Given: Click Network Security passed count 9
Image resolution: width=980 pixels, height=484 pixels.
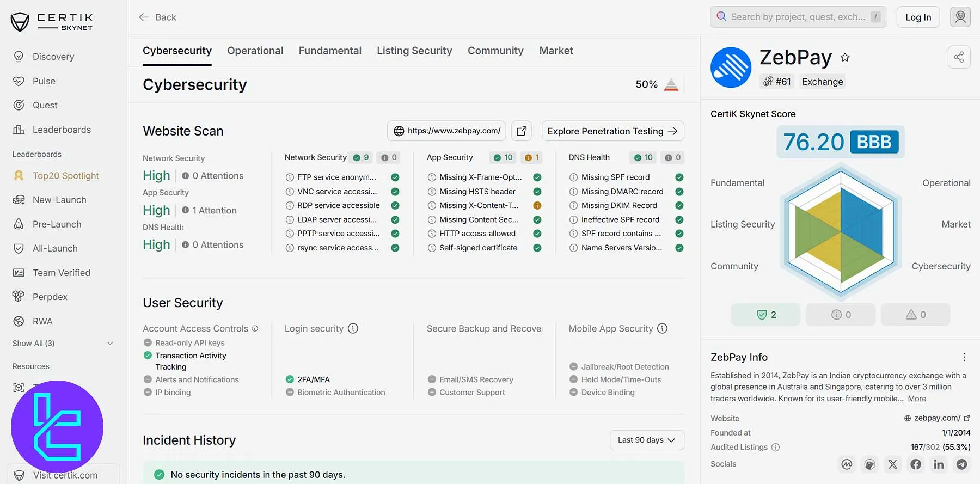Looking at the screenshot, I should tap(361, 157).
